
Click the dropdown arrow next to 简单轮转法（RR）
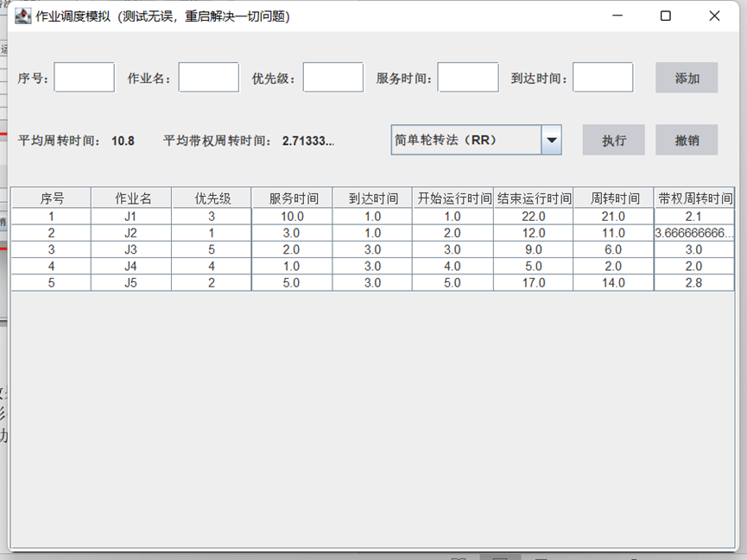point(550,139)
